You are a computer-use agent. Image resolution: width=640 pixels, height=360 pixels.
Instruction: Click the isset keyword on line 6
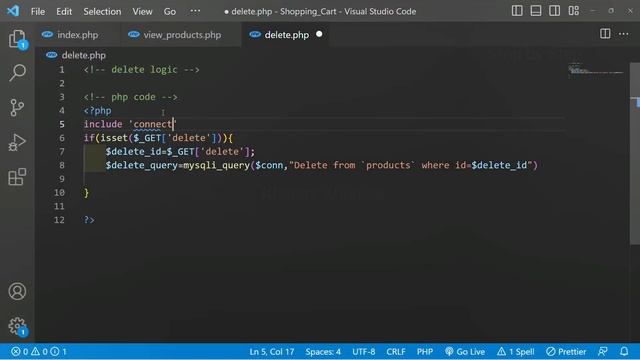pos(114,138)
